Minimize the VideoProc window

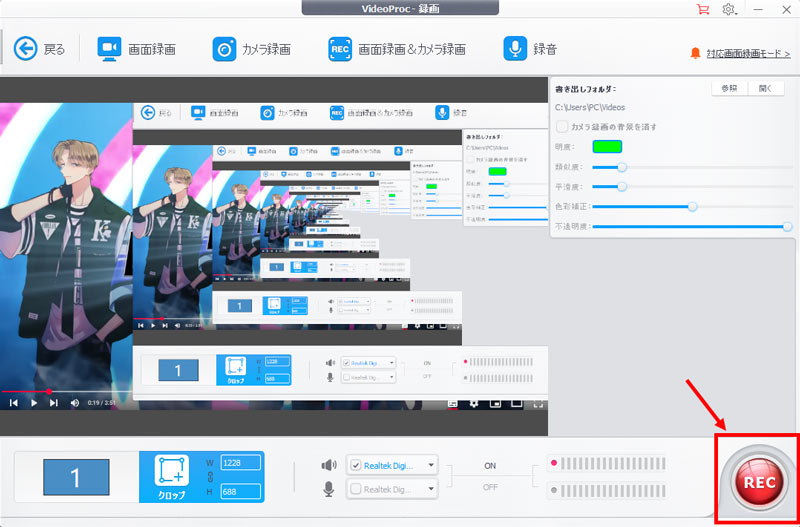759,9
